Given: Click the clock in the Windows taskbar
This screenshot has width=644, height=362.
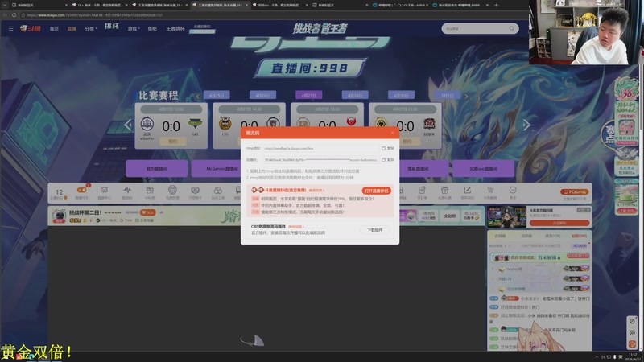Looking at the screenshot, I should click(633, 356).
